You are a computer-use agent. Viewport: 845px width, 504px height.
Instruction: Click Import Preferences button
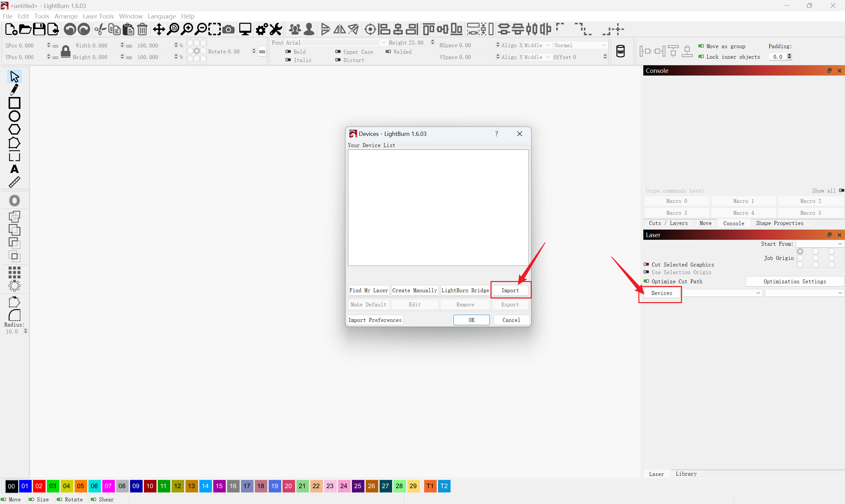375,320
